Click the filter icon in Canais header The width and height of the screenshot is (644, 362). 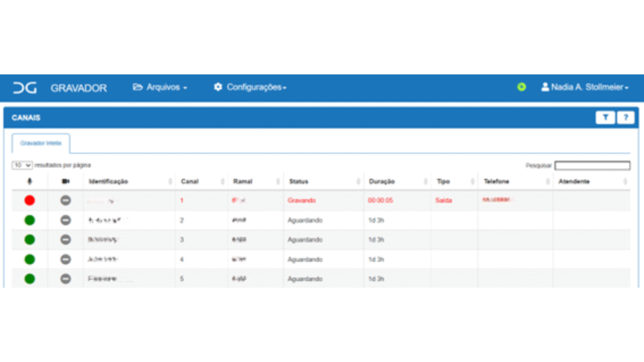(x=605, y=118)
